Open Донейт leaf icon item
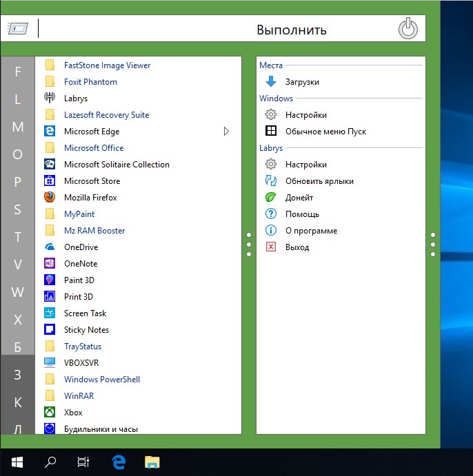The height and width of the screenshot is (476, 473). click(271, 197)
